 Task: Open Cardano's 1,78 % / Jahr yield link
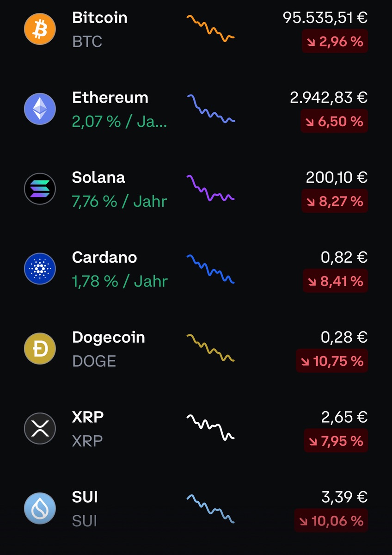point(120,281)
